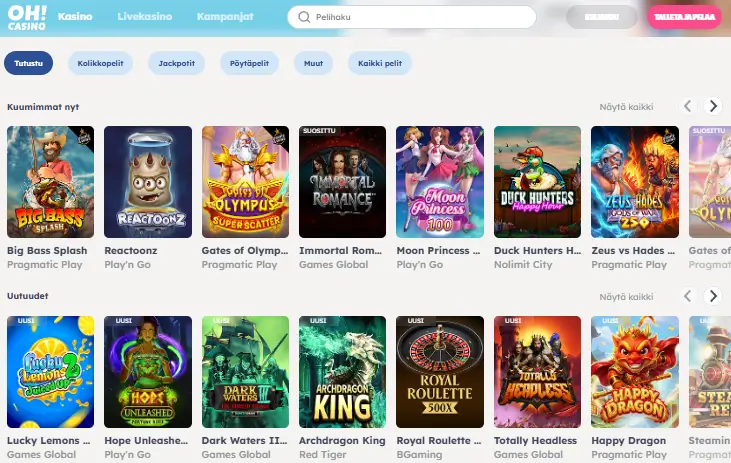Image resolution: width=731 pixels, height=463 pixels.
Task: Switch to Pöytäpelit category
Action: pos(249,63)
